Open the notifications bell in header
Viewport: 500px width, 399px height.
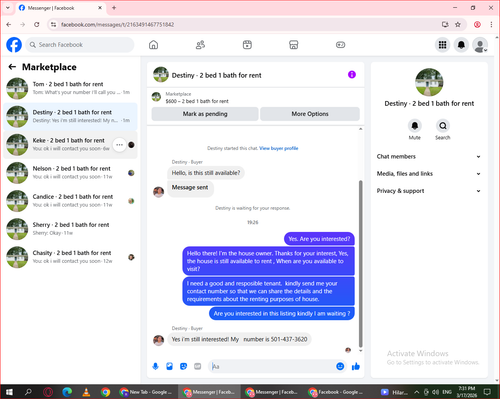(x=461, y=45)
